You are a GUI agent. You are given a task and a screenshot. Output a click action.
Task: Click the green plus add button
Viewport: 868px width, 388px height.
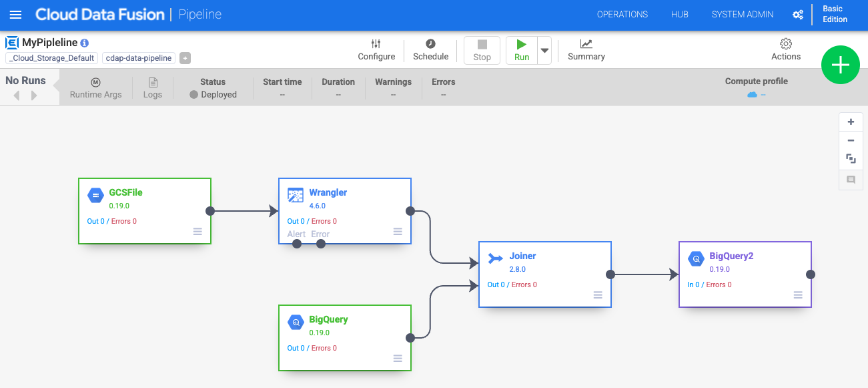click(840, 65)
